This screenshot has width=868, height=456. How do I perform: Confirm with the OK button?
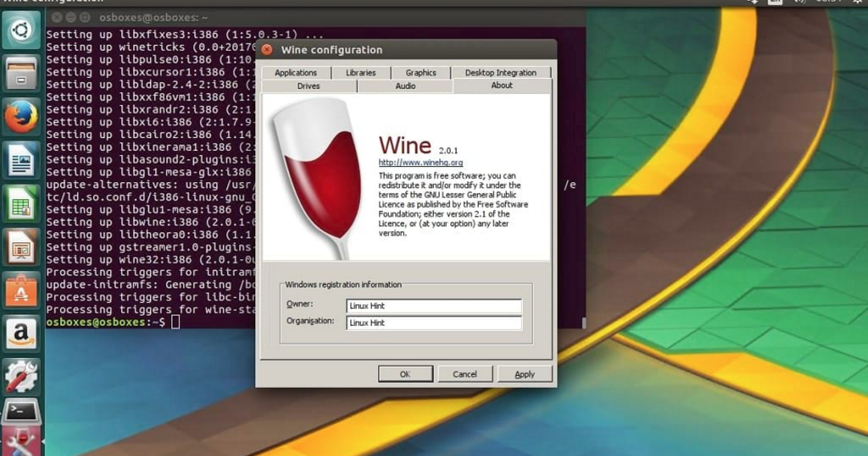point(405,374)
